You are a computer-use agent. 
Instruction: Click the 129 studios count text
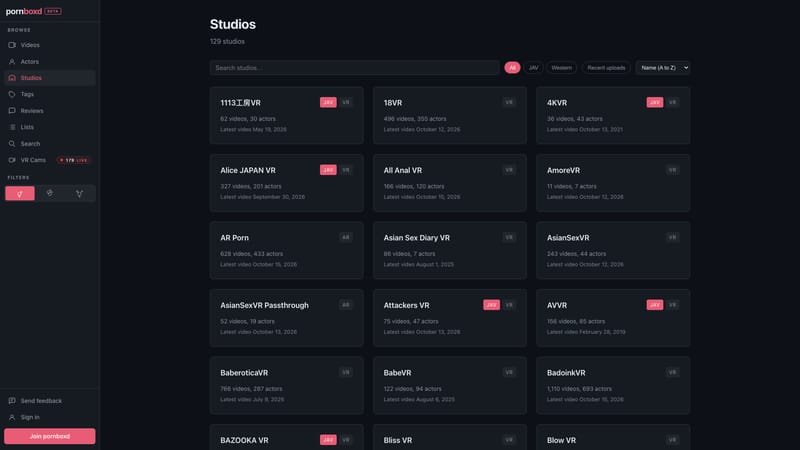click(x=227, y=41)
